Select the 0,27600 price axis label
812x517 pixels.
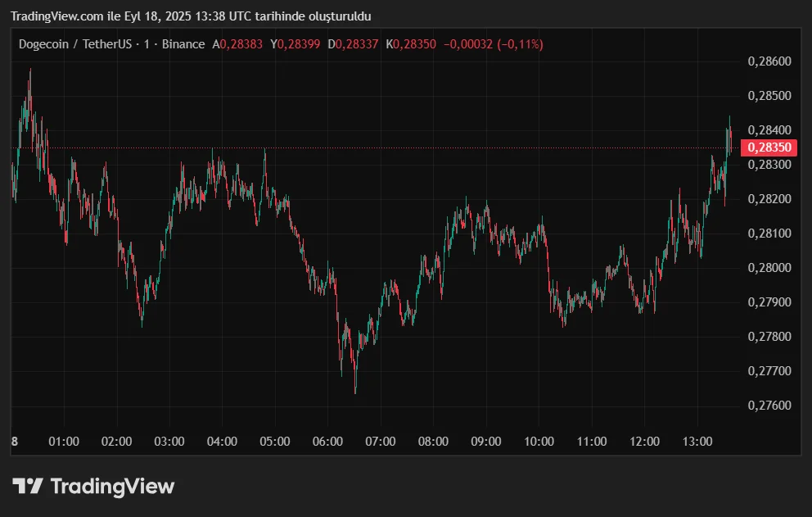[x=770, y=406]
